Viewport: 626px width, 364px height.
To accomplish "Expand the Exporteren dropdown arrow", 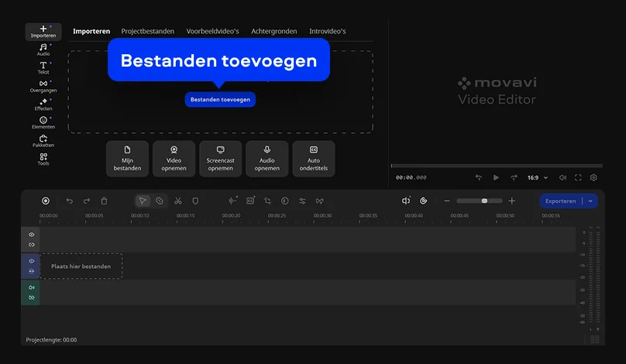I will (590, 201).
